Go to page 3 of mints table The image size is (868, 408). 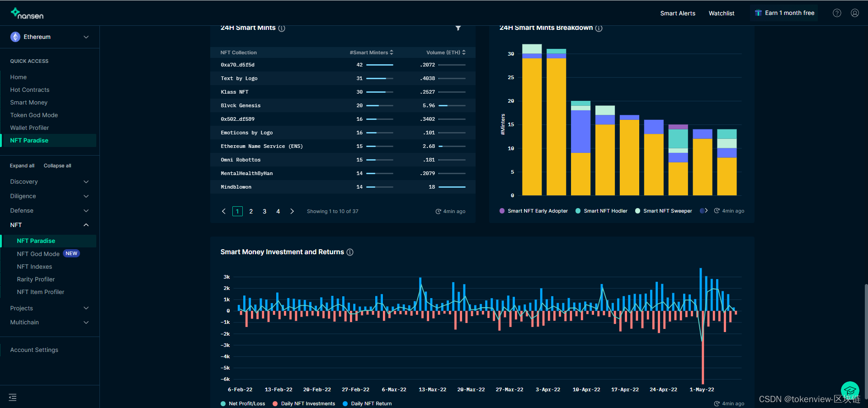pyautogui.click(x=264, y=211)
